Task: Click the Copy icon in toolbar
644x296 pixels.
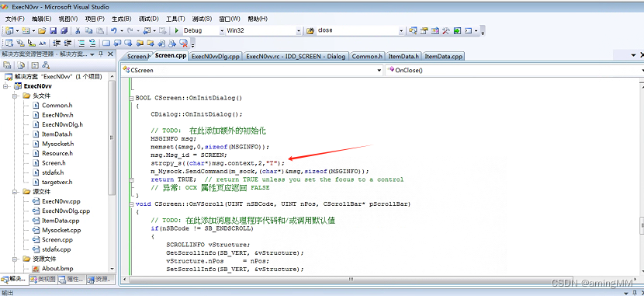Action: click(x=88, y=30)
